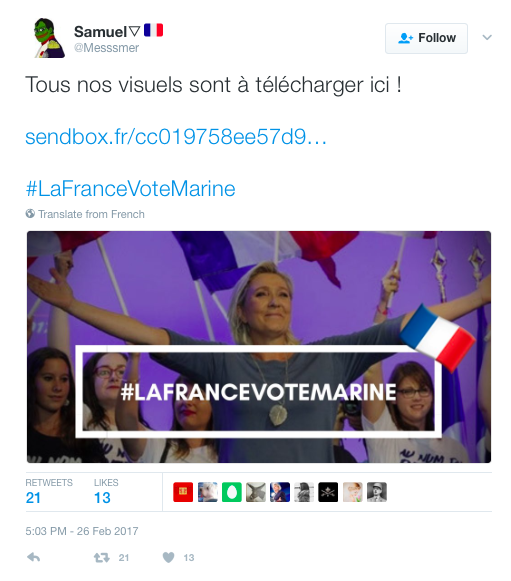
Task: View the 21 retweets count
Action: pyautogui.click(x=33, y=498)
